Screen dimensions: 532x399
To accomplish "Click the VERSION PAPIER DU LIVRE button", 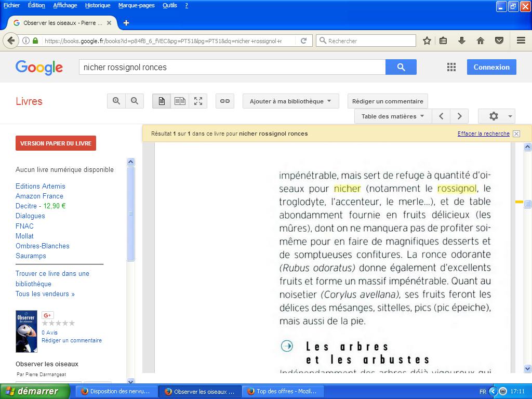I will (x=56, y=143).
